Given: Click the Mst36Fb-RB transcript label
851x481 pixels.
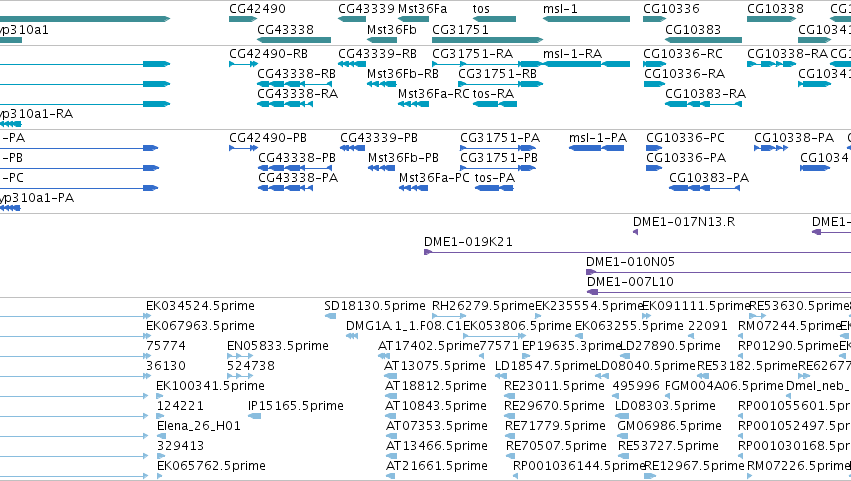Looking at the screenshot, I should tap(403, 74).
